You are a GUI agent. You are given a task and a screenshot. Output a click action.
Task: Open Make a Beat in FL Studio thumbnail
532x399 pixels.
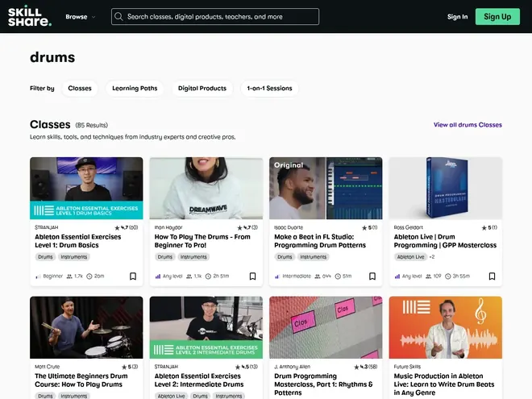coord(326,188)
